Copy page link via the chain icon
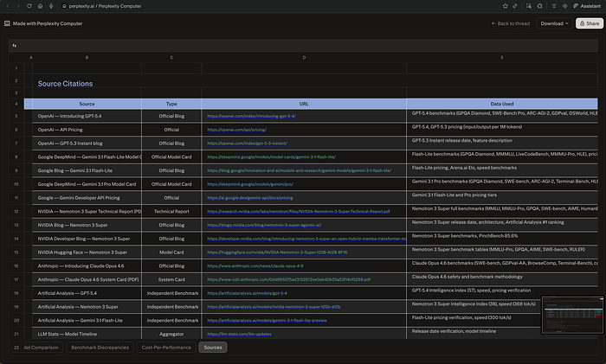The height and width of the screenshot is (364, 606). [x=515, y=6]
